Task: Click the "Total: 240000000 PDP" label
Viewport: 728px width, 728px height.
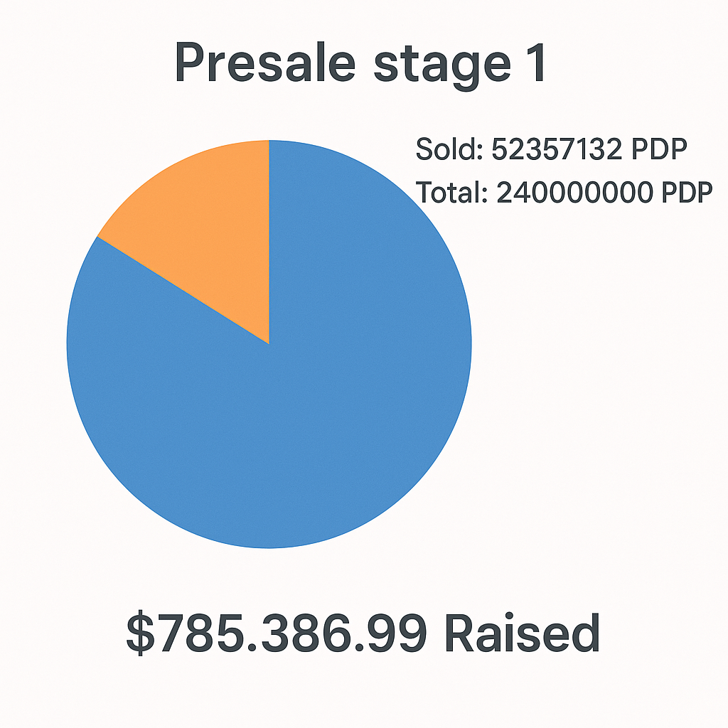Action: click(x=564, y=193)
